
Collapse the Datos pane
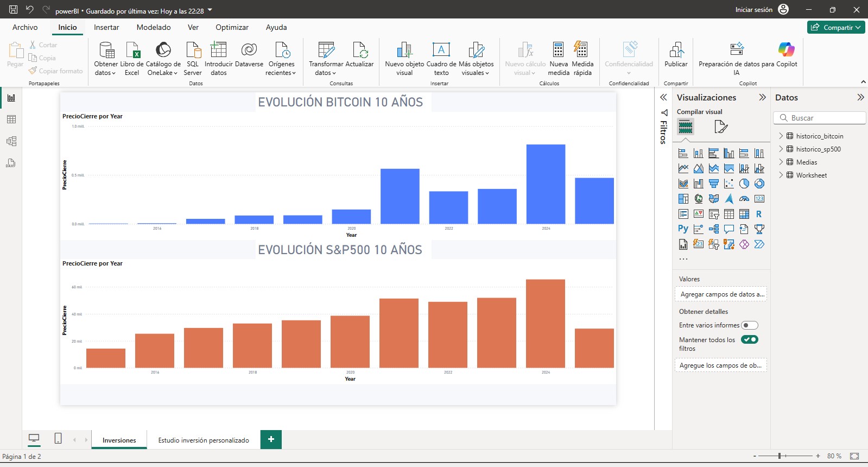coord(860,97)
